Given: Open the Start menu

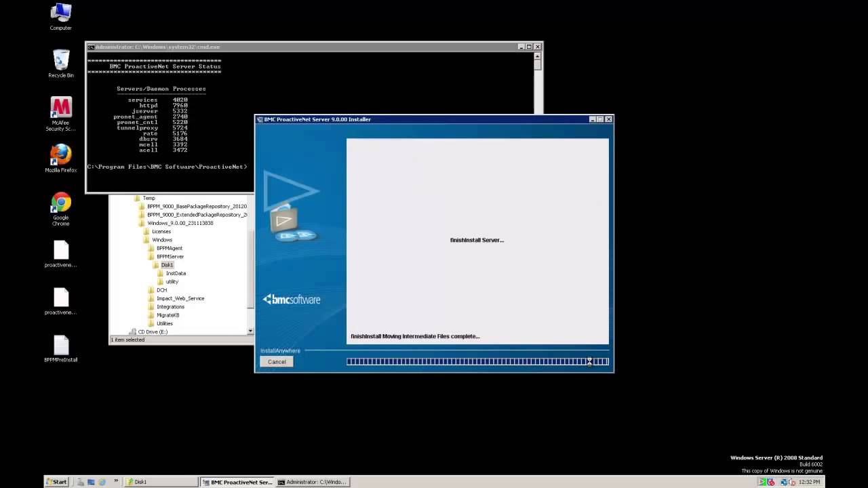Looking at the screenshot, I should pos(56,482).
